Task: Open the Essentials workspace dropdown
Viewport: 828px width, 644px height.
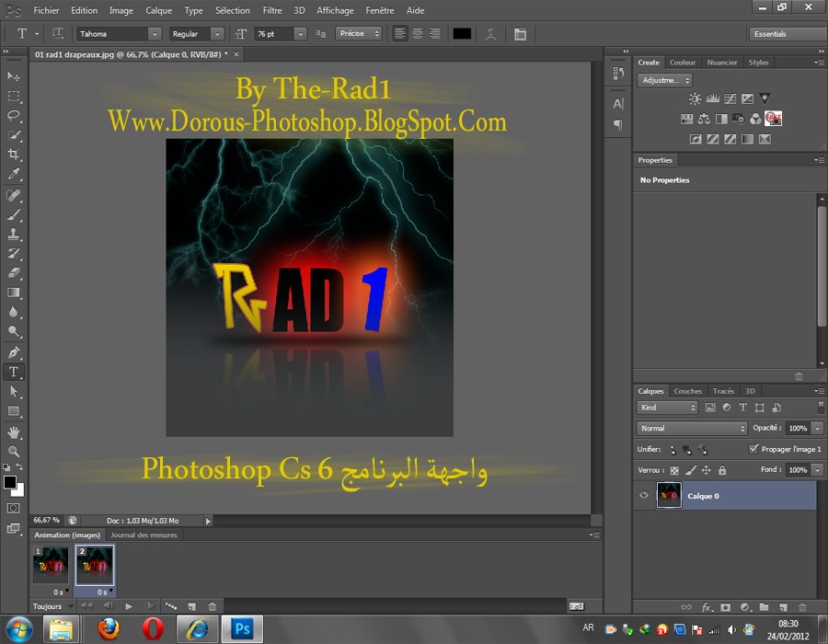Action: coord(788,34)
